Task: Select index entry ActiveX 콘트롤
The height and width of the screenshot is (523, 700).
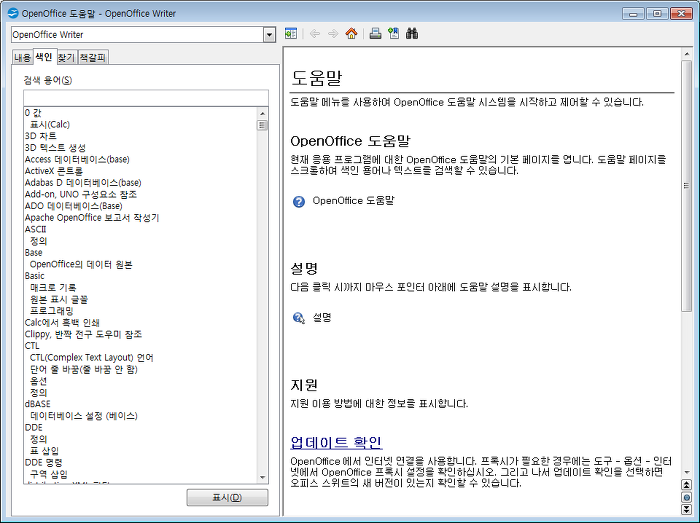Action: coord(54,171)
